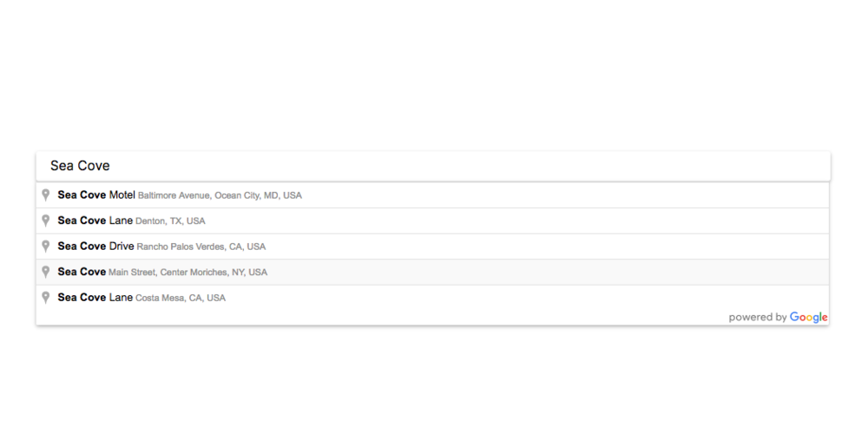The height and width of the screenshot is (434, 868).
Task: Click the Costa Mesa, CA, USA address text
Action: point(181,298)
